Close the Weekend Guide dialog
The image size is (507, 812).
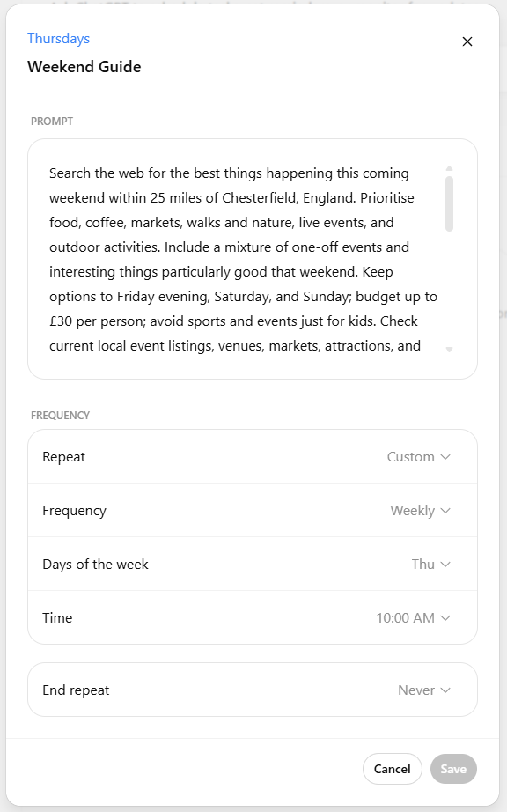pyautogui.click(x=467, y=41)
